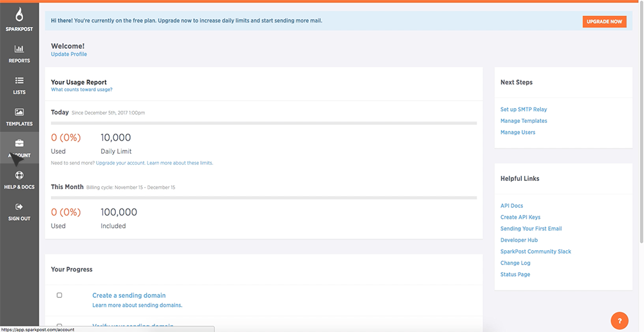Open Help & Docs lifebuoy icon
Image resolution: width=644 pixels, height=332 pixels.
coord(19,175)
